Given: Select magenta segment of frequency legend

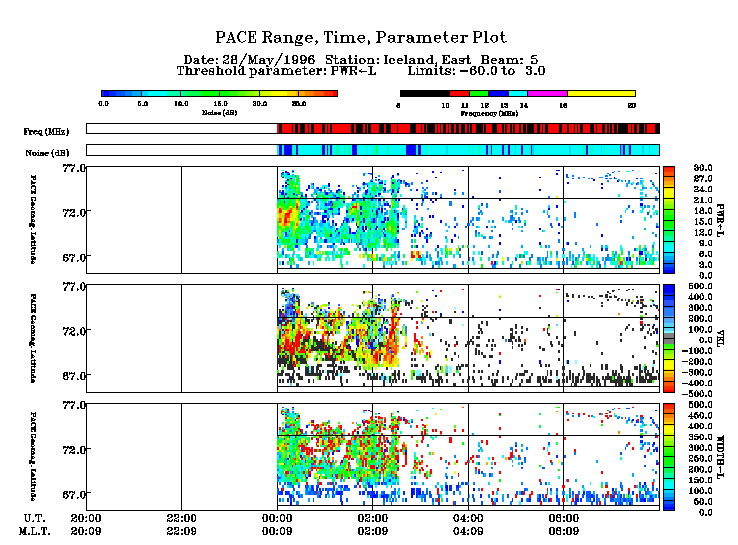Looking at the screenshot, I should (x=547, y=92).
